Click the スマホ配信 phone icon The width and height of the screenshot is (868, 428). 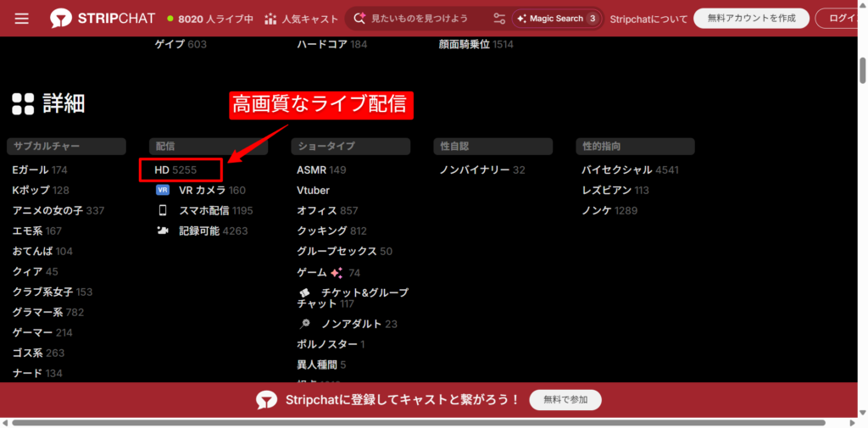click(163, 210)
